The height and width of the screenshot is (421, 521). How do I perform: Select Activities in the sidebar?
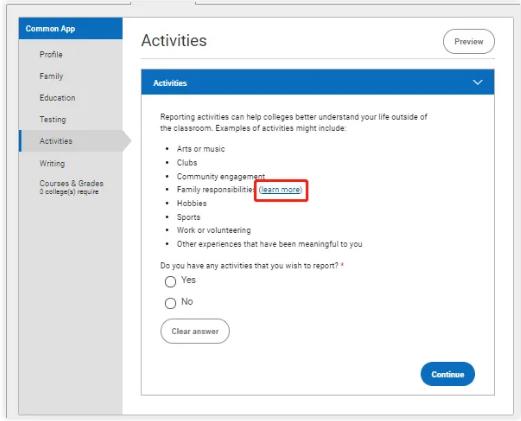tap(71, 141)
